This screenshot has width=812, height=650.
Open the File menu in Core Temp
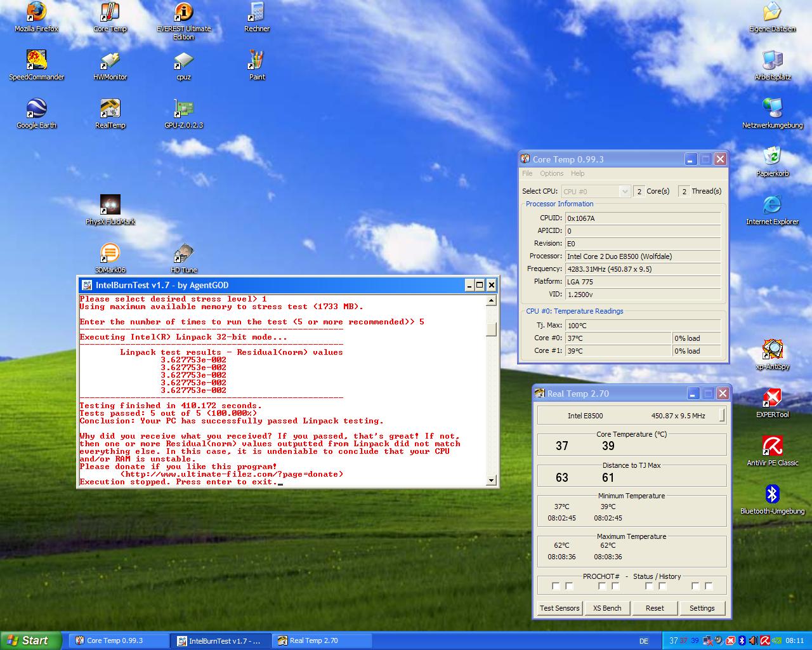527,173
